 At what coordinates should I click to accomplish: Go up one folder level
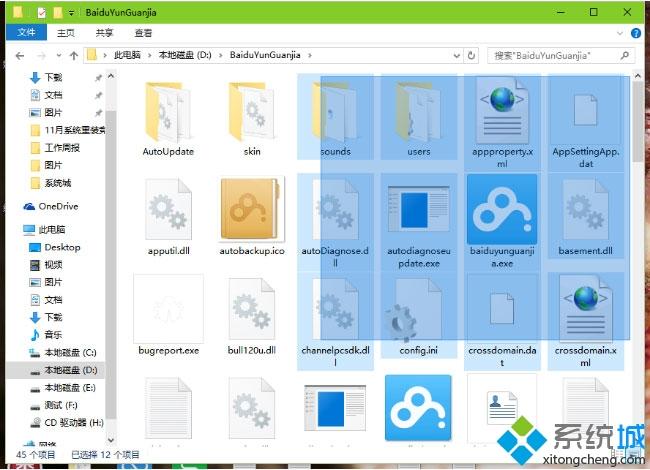click(74, 56)
